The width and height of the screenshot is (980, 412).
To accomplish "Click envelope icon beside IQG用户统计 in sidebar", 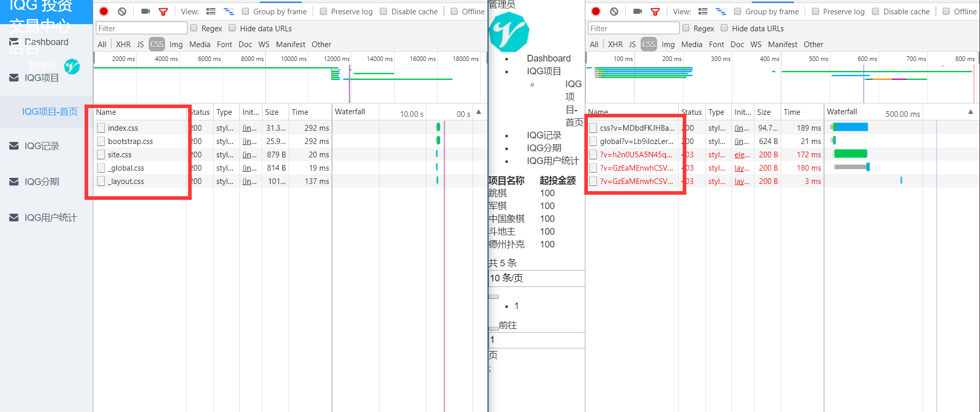I will (14, 218).
